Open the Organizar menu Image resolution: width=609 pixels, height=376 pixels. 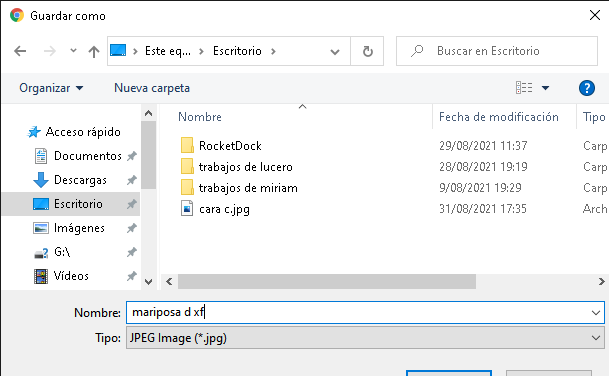[x=51, y=88]
